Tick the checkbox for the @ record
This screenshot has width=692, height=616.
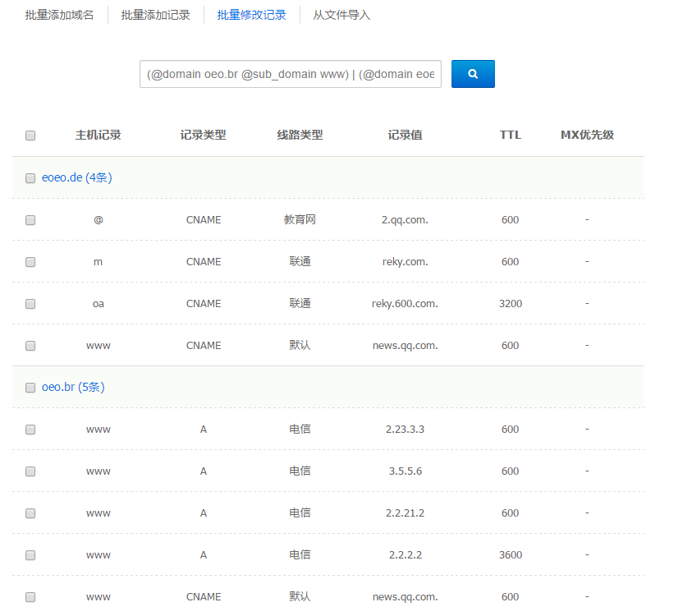pos(30,220)
